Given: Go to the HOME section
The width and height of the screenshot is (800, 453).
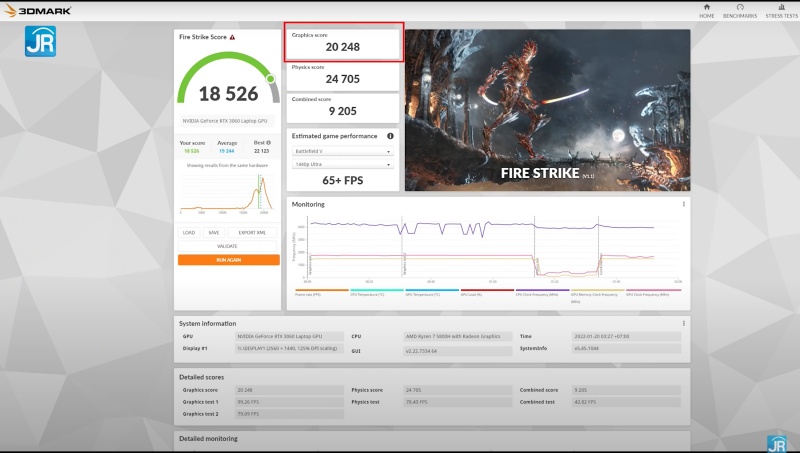Looking at the screenshot, I should point(707,11).
